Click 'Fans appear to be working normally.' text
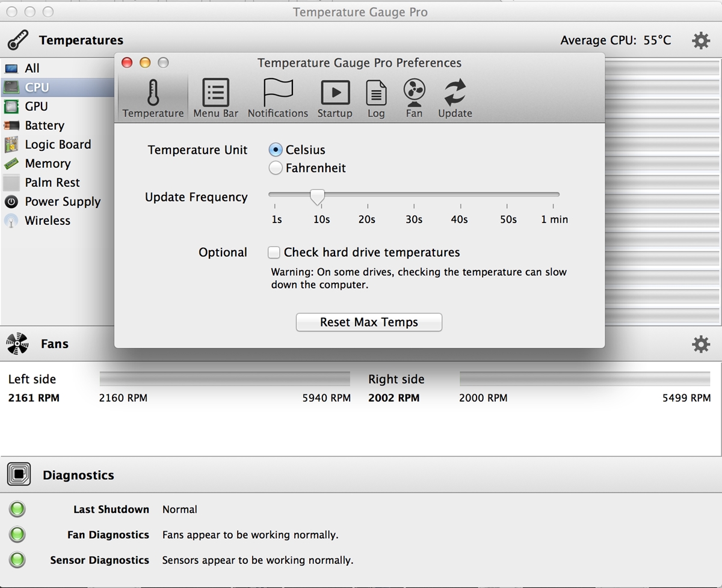 (250, 534)
